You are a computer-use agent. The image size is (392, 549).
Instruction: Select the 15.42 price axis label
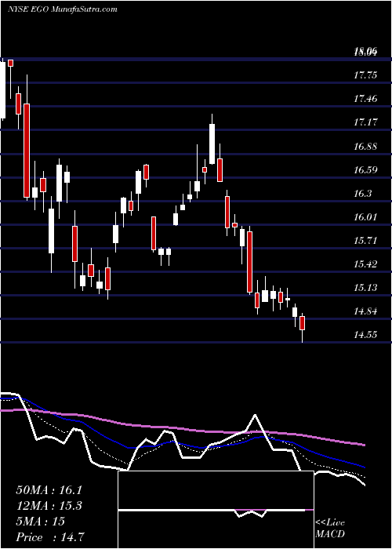click(365, 264)
